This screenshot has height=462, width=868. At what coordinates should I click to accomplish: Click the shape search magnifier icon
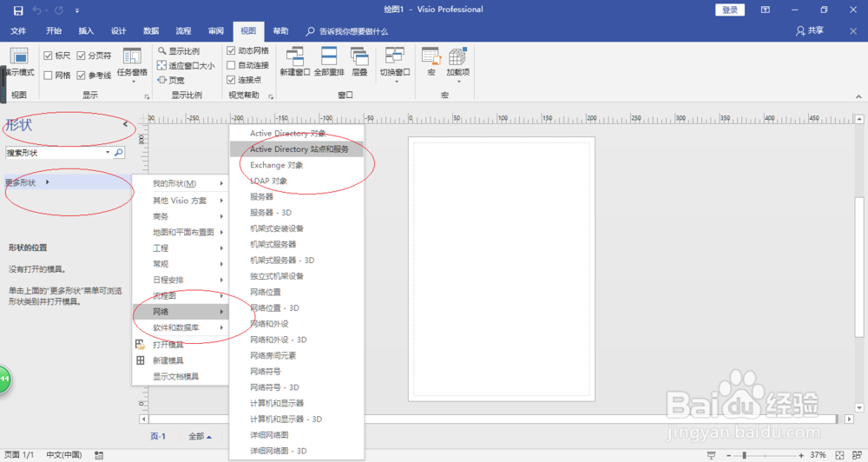coord(118,152)
